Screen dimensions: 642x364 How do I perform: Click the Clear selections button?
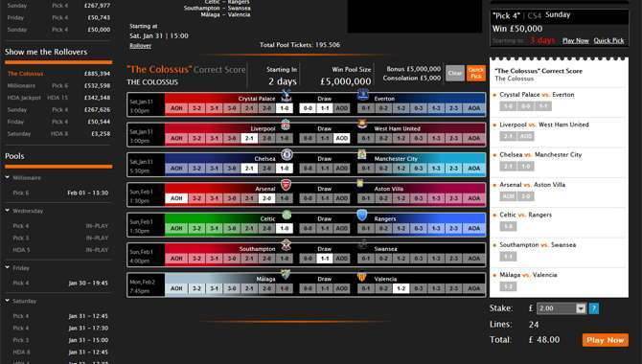pos(455,74)
